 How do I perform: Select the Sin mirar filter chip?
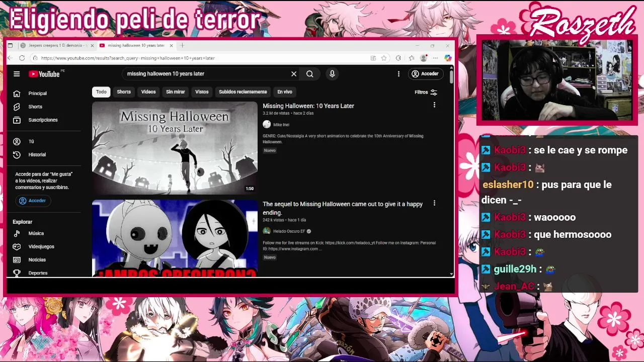pos(176,92)
